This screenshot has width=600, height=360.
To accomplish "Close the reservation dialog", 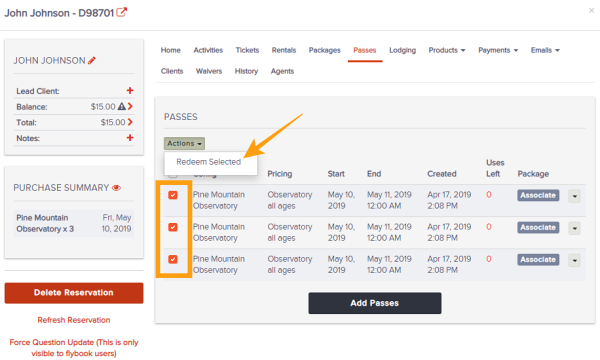I will click(591, 10).
